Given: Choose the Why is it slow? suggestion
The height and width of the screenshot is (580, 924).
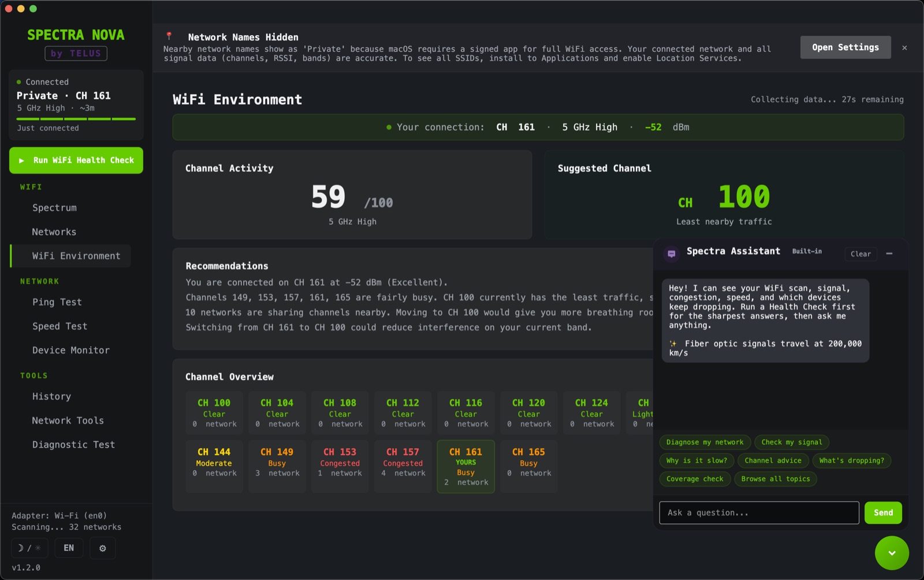Looking at the screenshot, I should 696,460.
